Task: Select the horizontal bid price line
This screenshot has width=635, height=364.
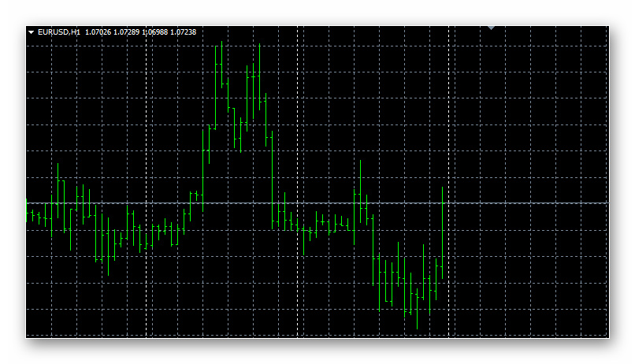Action: pos(520,203)
